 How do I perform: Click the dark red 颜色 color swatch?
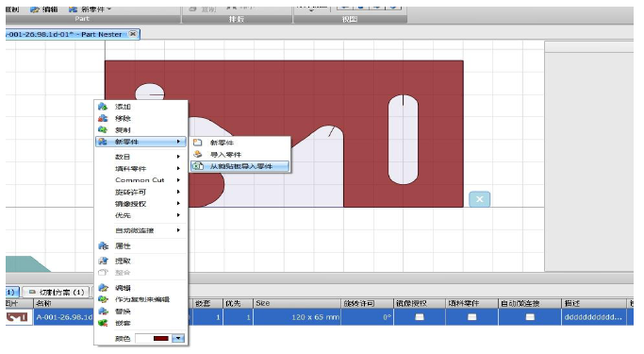coord(160,338)
